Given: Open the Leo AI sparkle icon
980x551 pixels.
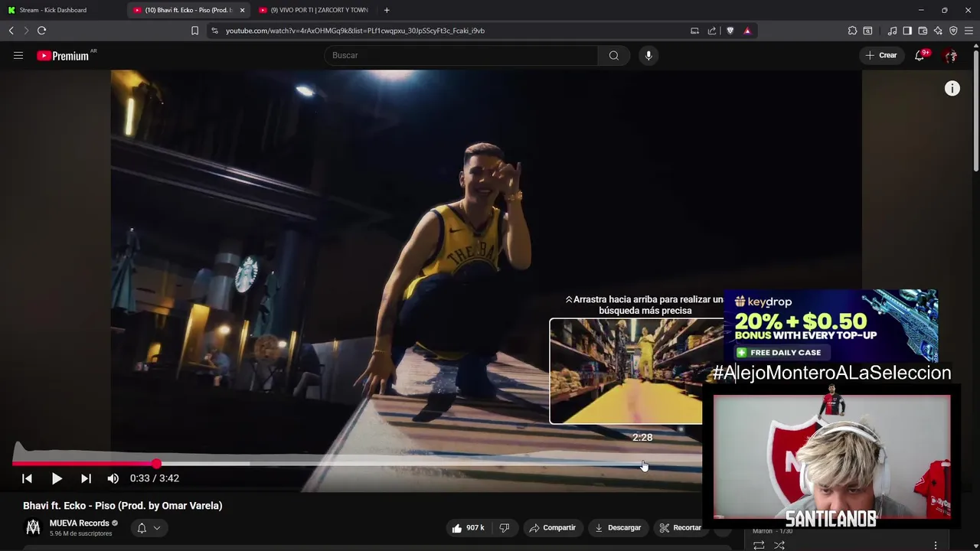Looking at the screenshot, I should coord(938,31).
